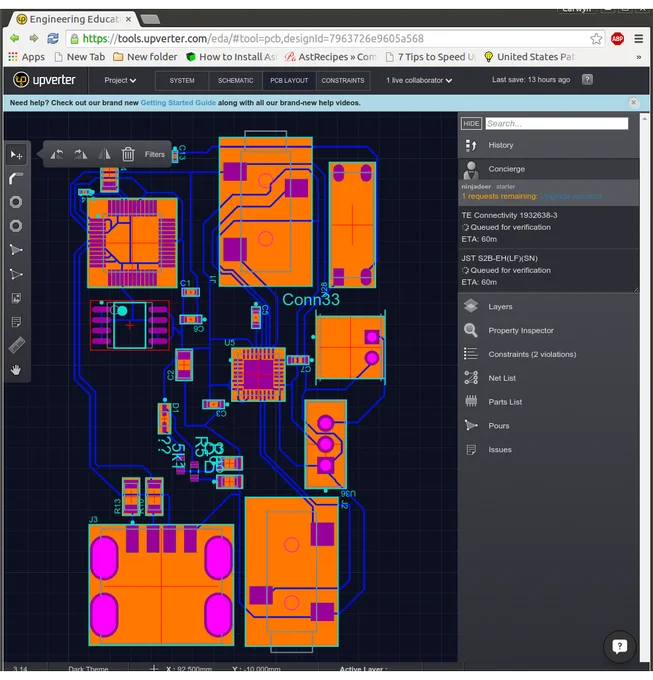Select the arrow select/move tool

coord(16,155)
